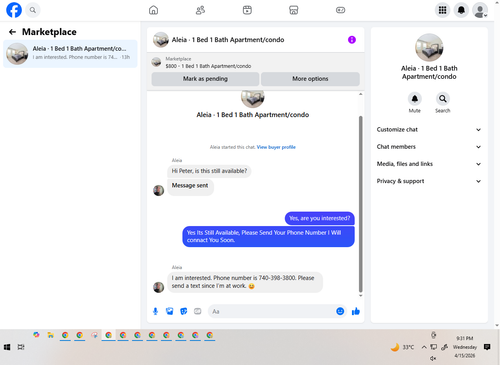This screenshot has width=500, height=365.
Task: Open the Copilot icon on the taskbar
Action: click(36, 335)
